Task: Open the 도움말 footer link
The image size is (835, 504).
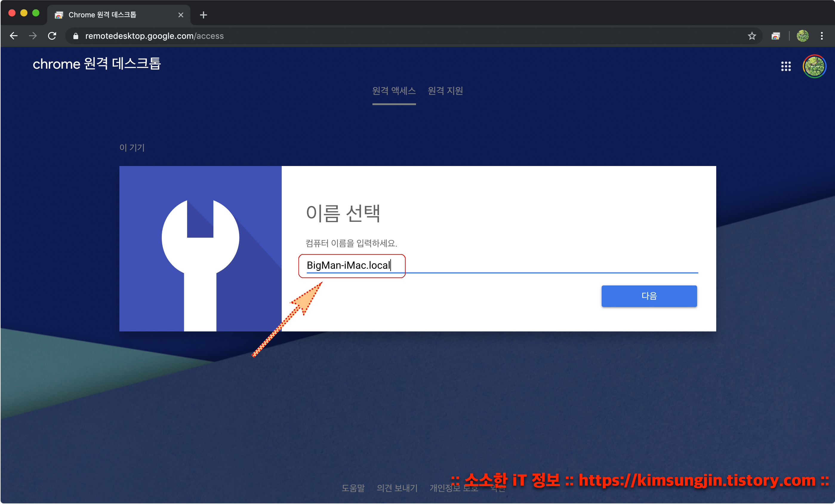Action: click(x=353, y=488)
